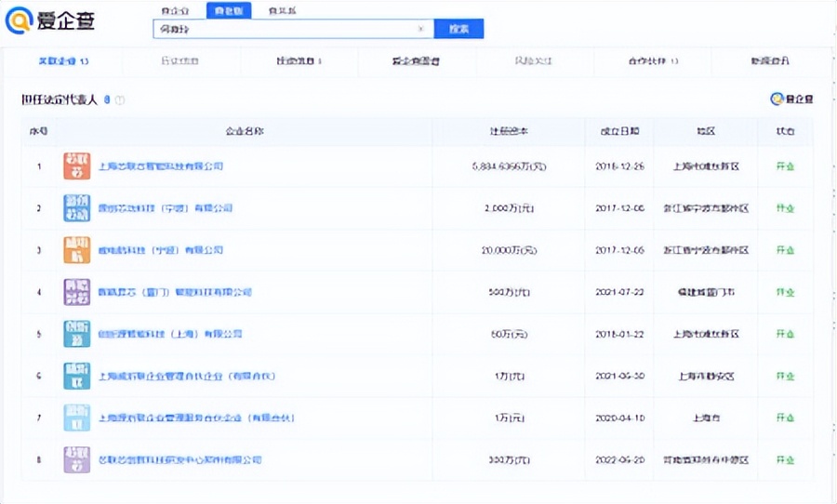Click the capital value 300万(元)
The image size is (837, 504).
(x=510, y=459)
